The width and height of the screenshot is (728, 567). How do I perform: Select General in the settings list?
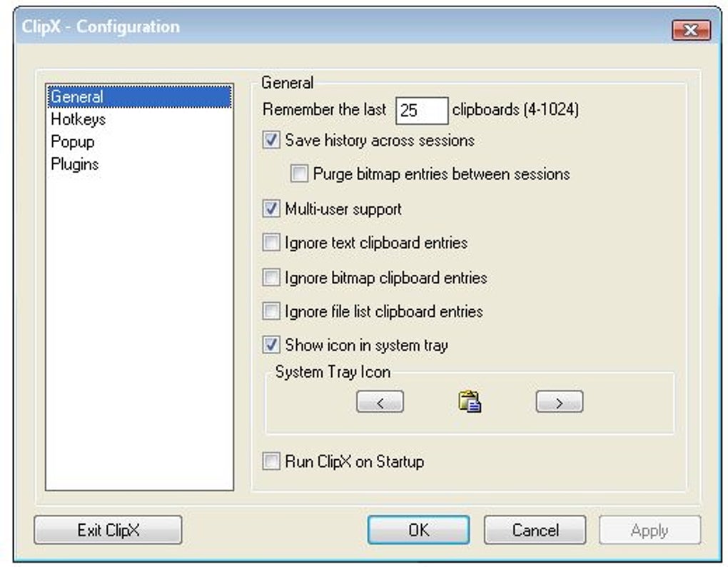pos(77,97)
